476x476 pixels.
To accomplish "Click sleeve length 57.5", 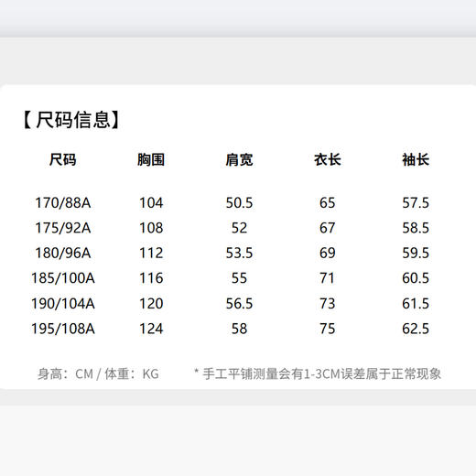I will 416,203.
